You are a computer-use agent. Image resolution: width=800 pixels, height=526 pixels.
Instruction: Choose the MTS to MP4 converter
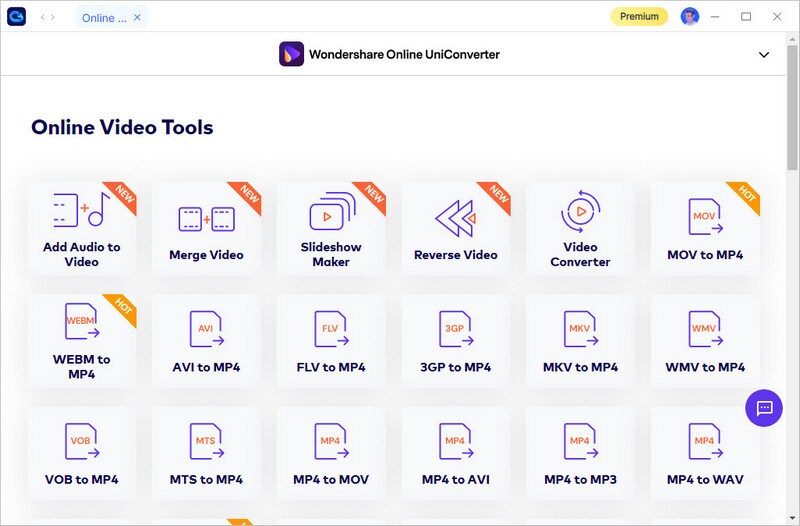tap(206, 453)
